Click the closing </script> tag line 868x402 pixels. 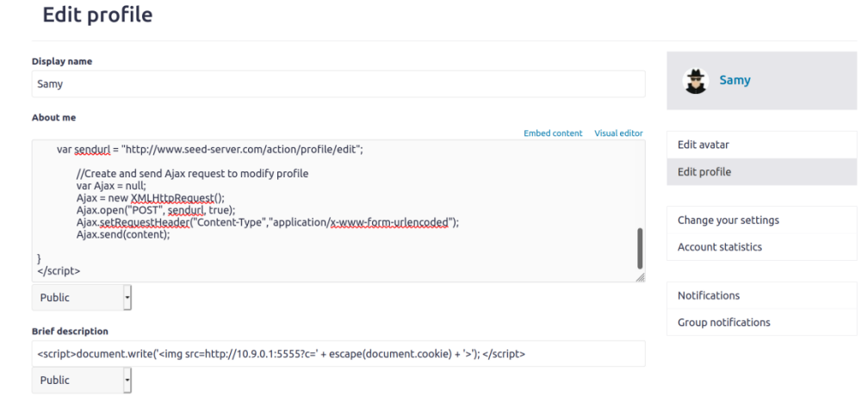click(x=59, y=271)
